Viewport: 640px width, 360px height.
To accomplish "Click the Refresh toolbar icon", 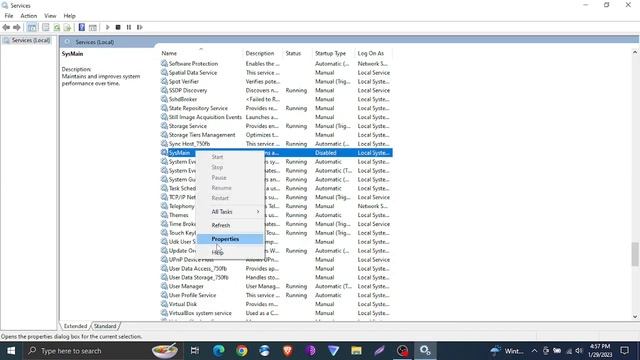I will (57, 27).
